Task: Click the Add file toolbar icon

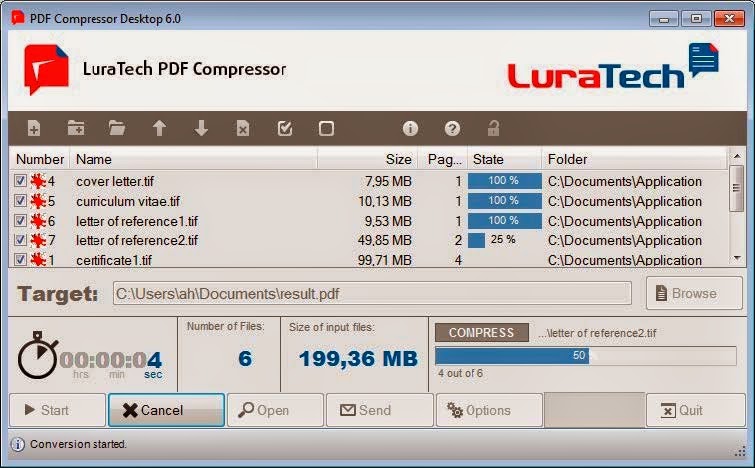Action: 34,129
